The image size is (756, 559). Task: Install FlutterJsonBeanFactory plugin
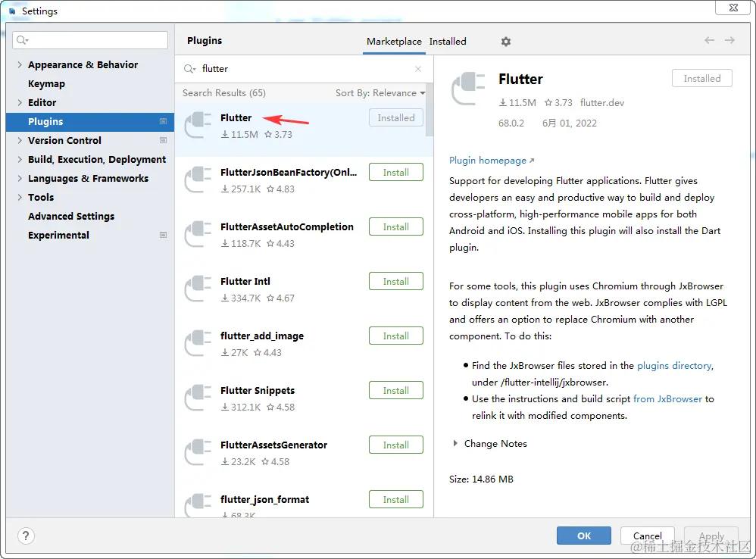coord(396,173)
